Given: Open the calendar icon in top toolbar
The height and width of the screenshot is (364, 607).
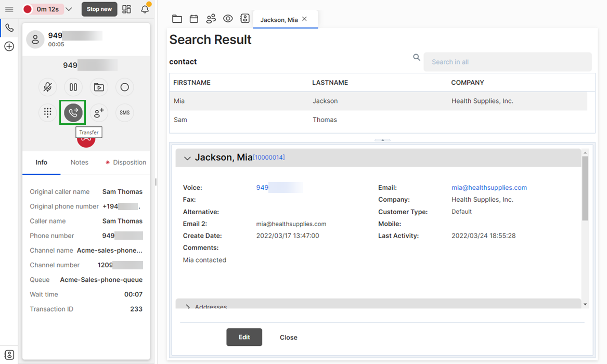Looking at the screenshot, I should tap(194, 19).
